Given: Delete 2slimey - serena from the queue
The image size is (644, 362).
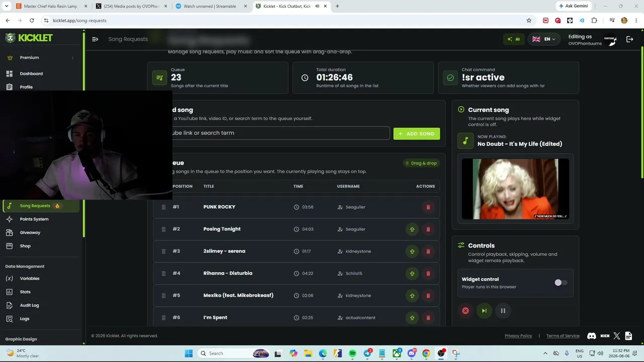Looking at the screenshot, I should pos(428,251).
